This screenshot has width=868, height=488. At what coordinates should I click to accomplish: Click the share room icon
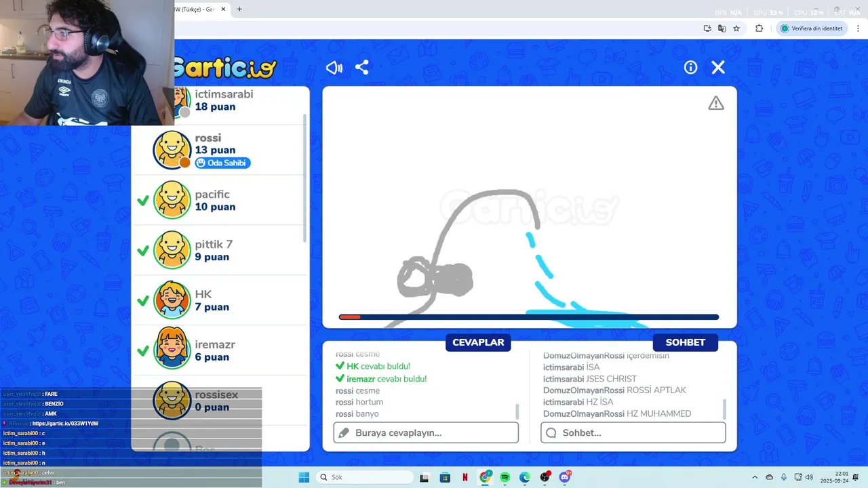coord(362,68)
